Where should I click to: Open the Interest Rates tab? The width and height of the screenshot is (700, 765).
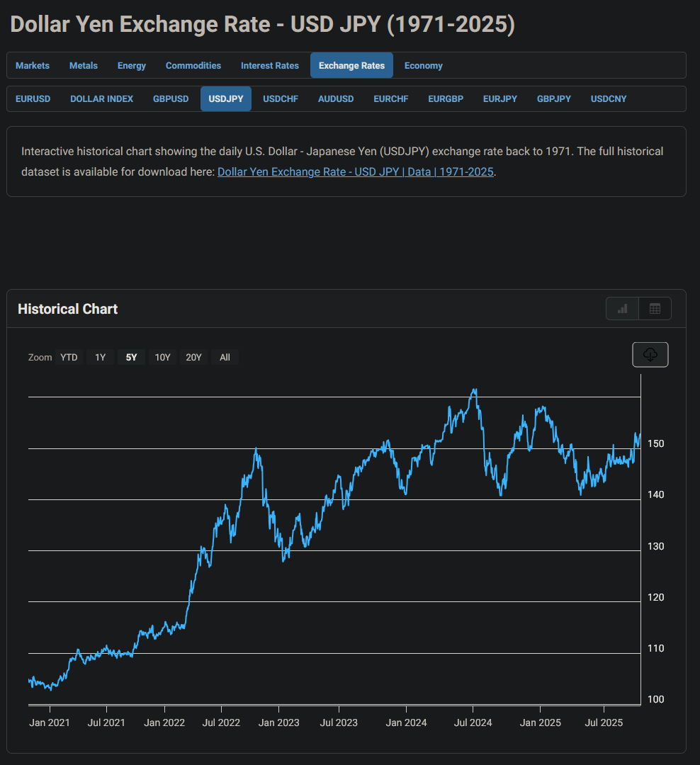click(269, 65)
